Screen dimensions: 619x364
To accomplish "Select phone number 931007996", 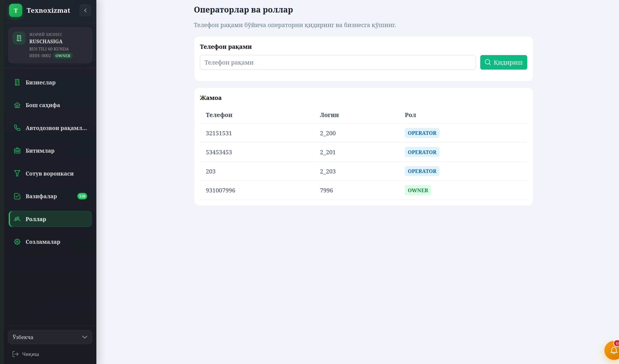I will [221, 190].
